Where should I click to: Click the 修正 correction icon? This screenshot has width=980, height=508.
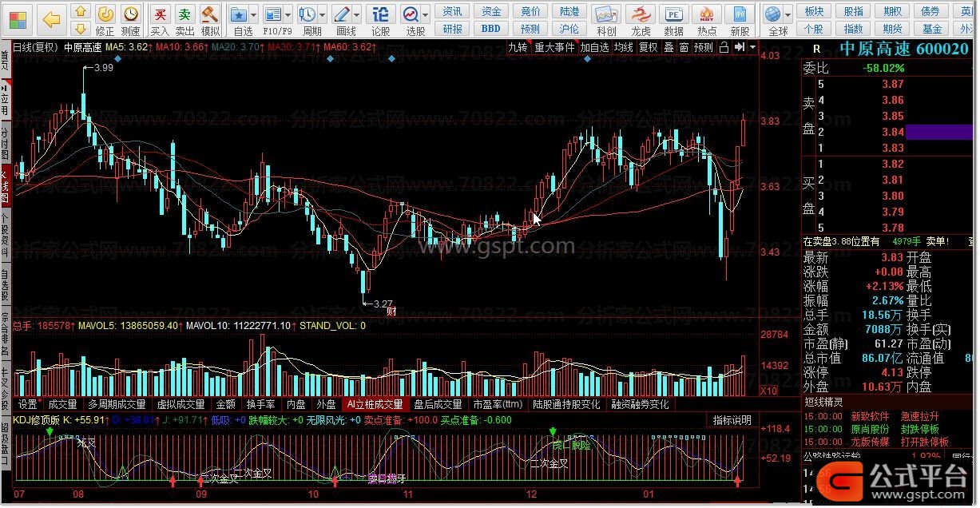pyautogui.click(x=105, y=14)
